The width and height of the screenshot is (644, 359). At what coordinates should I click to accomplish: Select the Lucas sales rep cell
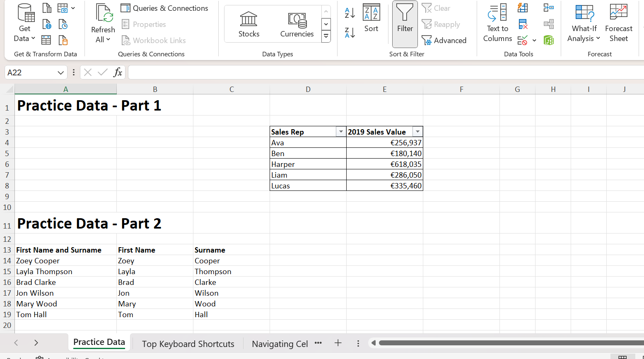[308, 186]
